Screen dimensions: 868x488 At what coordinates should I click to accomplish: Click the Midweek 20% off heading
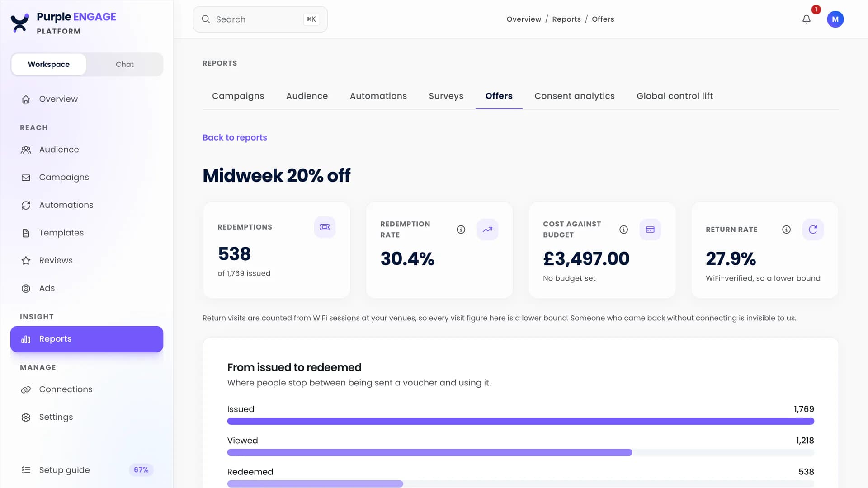(x=276, y=175)
